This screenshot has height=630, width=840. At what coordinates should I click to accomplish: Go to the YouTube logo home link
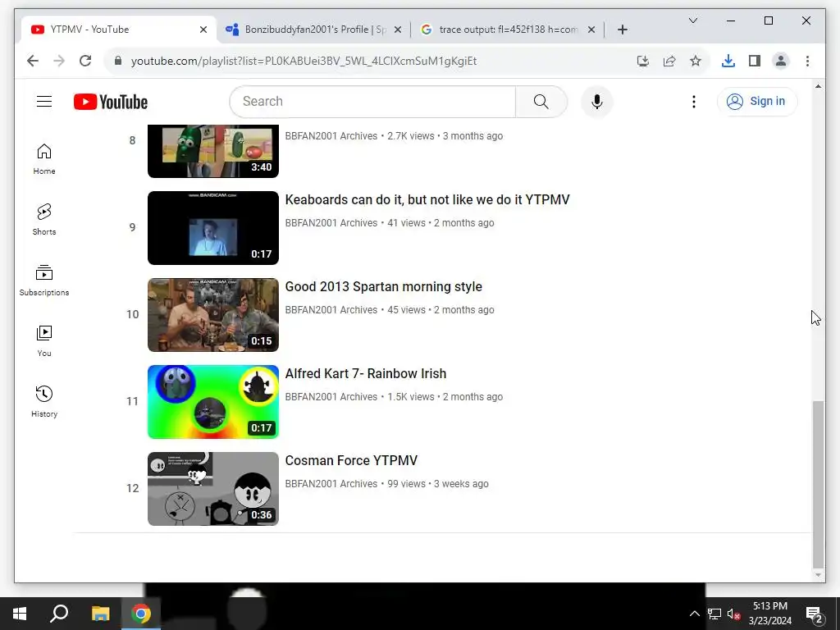click(x=111, y=102)
